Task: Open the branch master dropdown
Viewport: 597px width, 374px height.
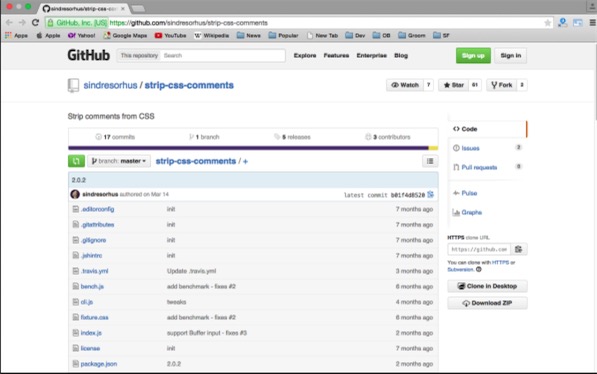Action: (x=119, y=161)
